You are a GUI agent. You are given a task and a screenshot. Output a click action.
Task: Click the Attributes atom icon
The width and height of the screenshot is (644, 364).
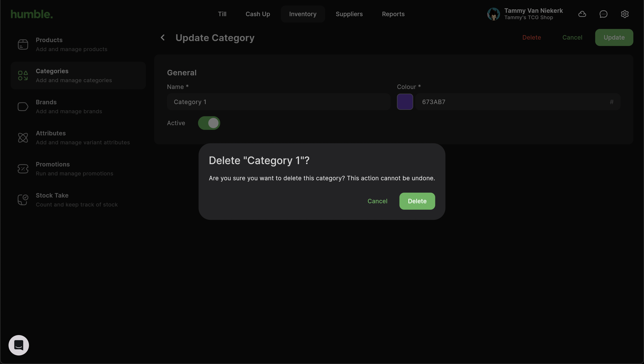coord(23,138)
